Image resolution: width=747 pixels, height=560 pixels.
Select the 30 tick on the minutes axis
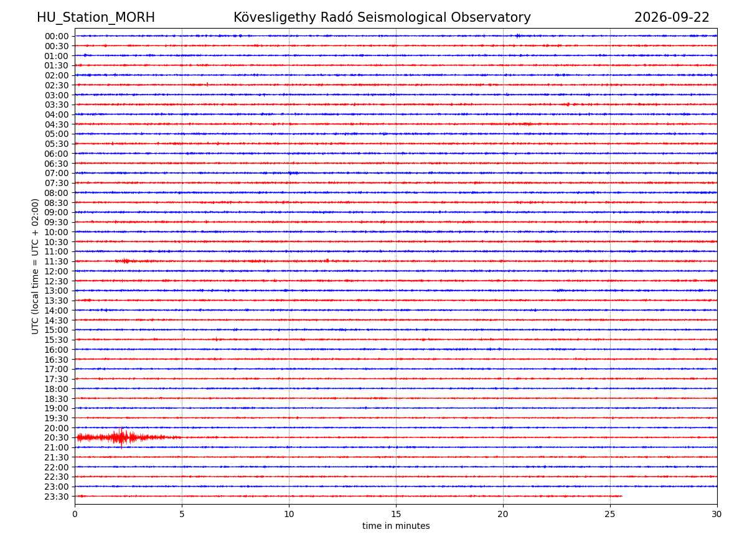click(717, 514)
